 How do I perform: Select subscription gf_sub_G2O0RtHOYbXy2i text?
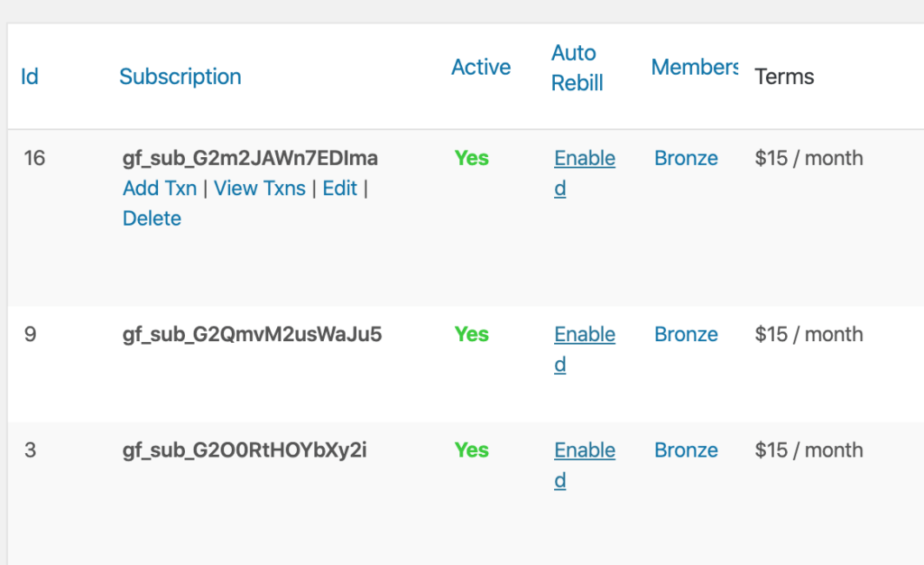point(245,450)
